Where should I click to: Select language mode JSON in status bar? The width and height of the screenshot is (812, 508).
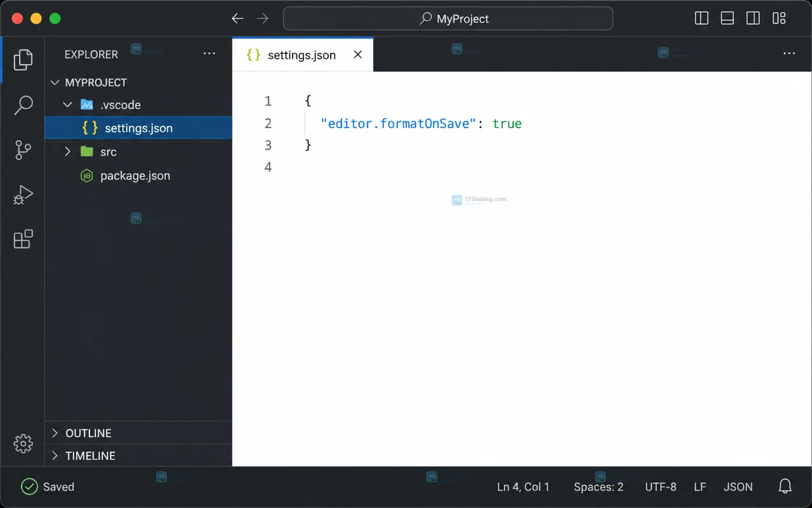pos(738,487)
